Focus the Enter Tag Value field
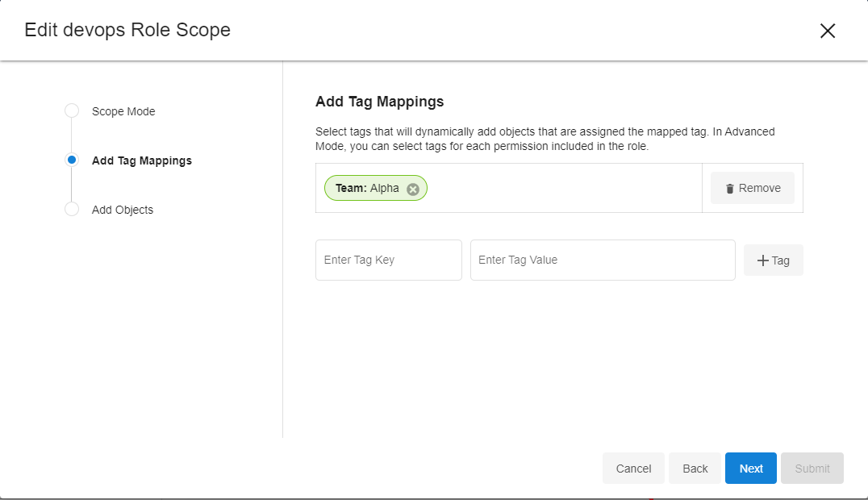Screen dimensions: 868x500 point(602,260)
